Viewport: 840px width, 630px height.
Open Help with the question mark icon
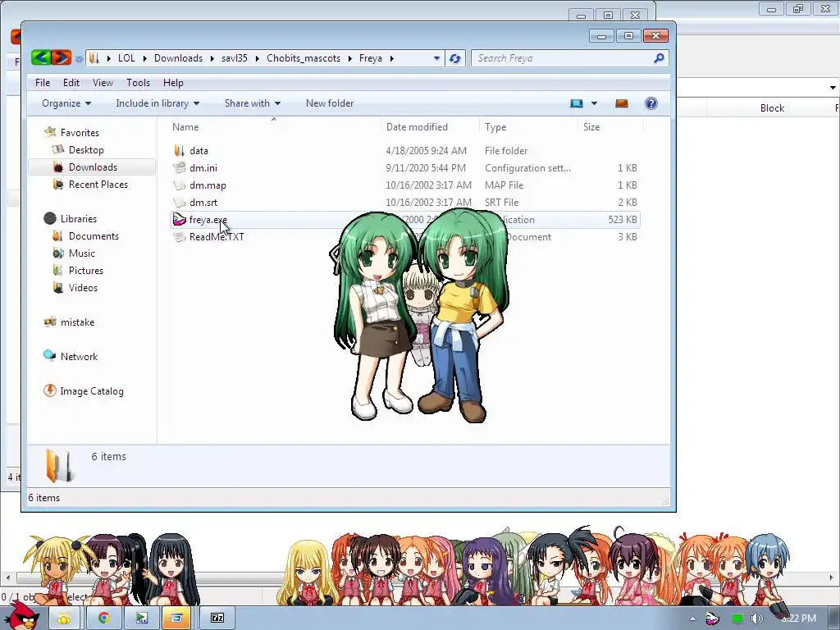tap(651, 103)
